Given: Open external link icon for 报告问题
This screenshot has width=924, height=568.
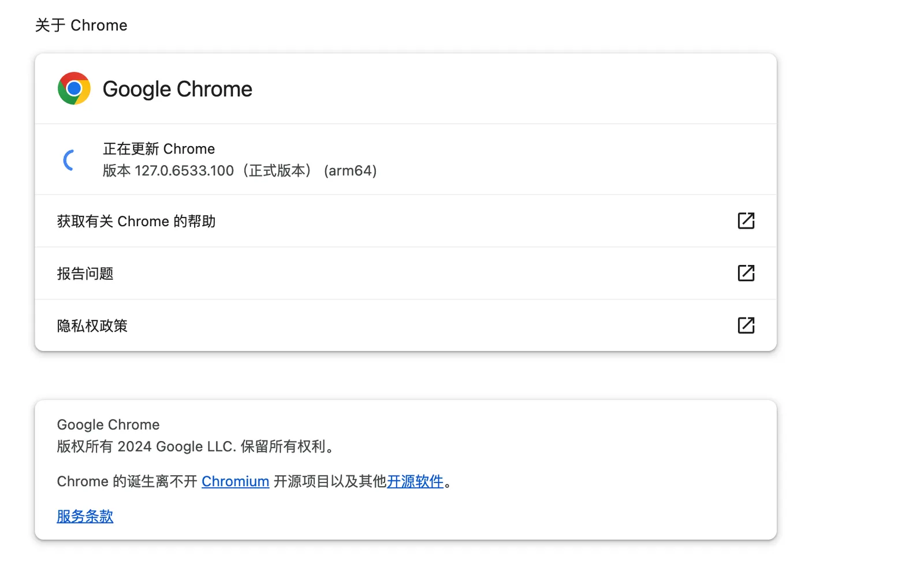Looking at the screenshot, I should [x=746, y=273].
